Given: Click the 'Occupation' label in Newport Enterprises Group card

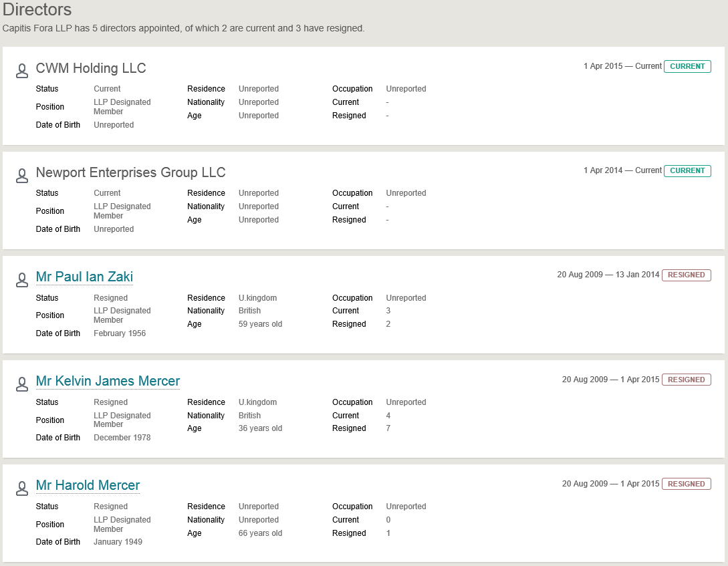Looking at the screenshot, I should click(352, 193).
